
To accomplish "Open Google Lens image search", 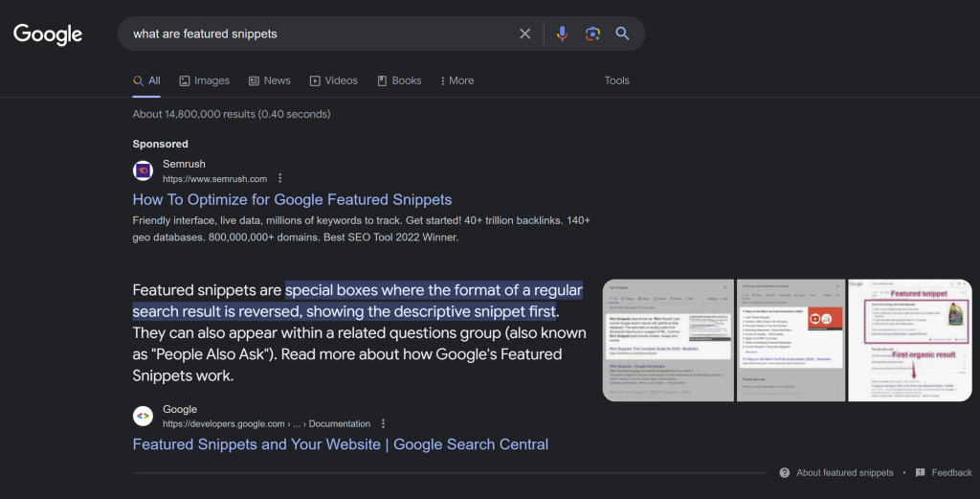I will coord(592,34).
